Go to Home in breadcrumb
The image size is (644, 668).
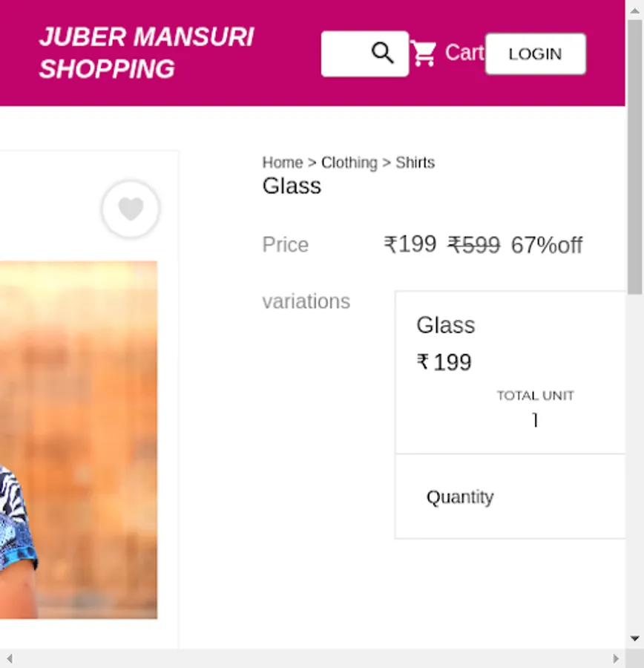click(283, 163)
